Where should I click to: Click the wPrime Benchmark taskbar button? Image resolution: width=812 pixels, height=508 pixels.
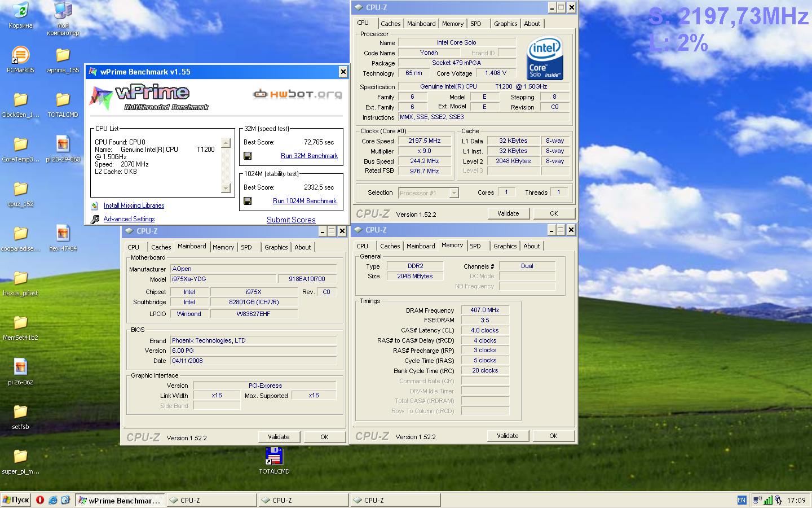pyautogui.click(x=120, y=500)
